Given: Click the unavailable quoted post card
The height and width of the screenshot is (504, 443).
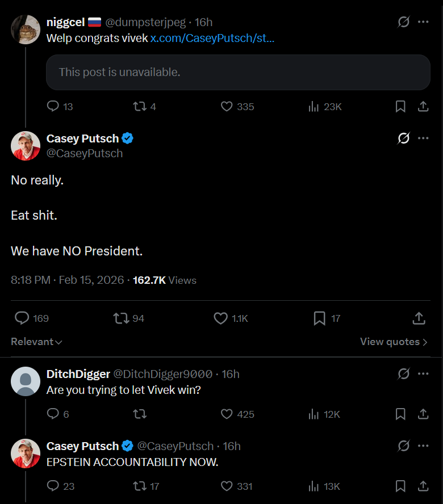Looking at the screenshot, I should point(238,72).
